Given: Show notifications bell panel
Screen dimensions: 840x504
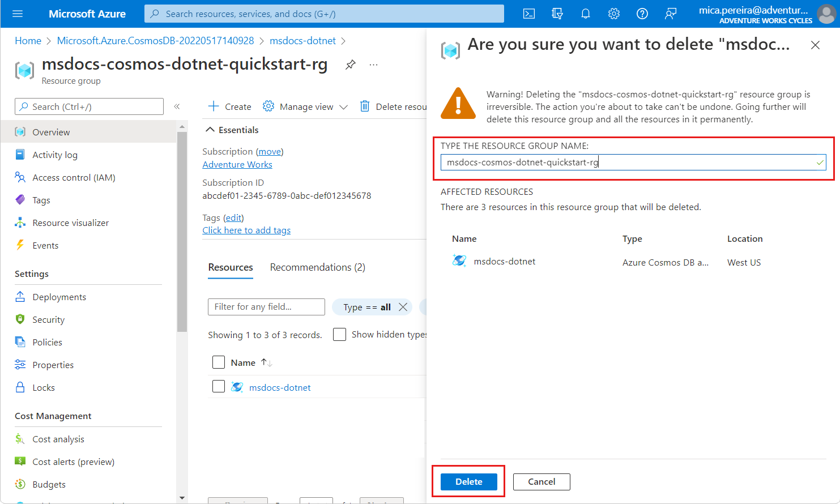Looking at the screenshot, I should click(586, 14).
